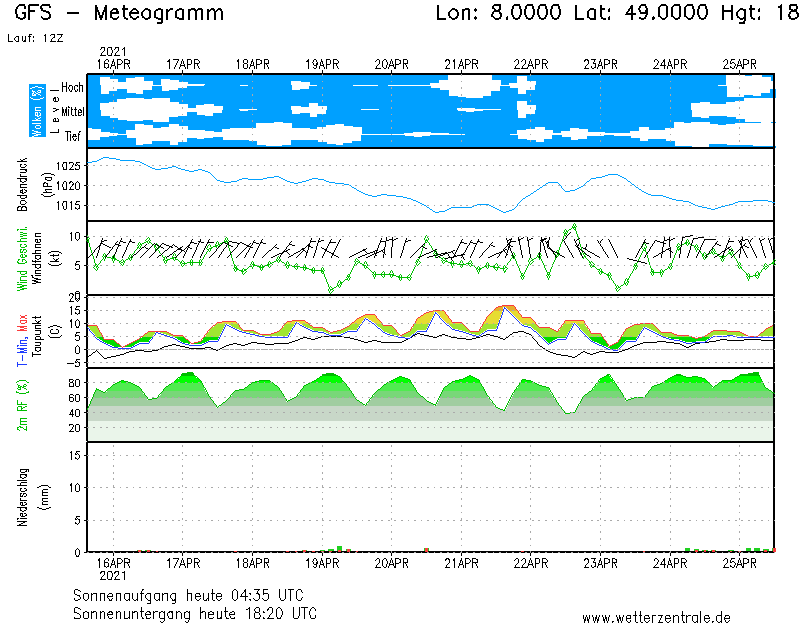Screen dimensions: 800x625
Task: Click the GFS – Meteogramm title
Action: click(x=119, y=13)
